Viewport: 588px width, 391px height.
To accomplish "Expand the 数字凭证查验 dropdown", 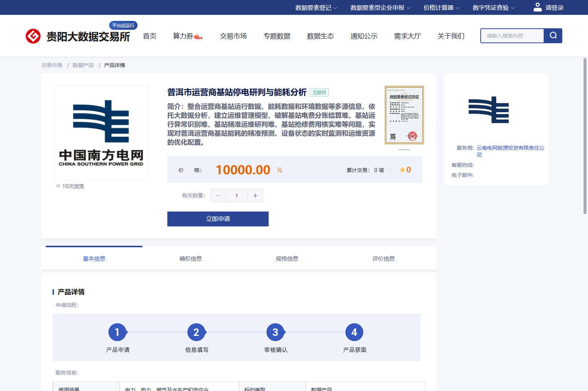I will pyautogui.click(x=493, y=7).
